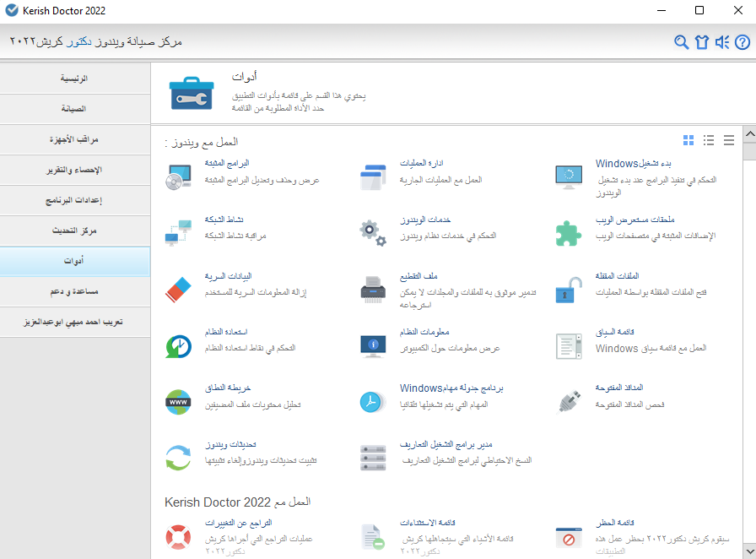This screenshot has width=756, height=559.
Task: Click تحديثات ويندوز title link
Action: click(230, 445)
